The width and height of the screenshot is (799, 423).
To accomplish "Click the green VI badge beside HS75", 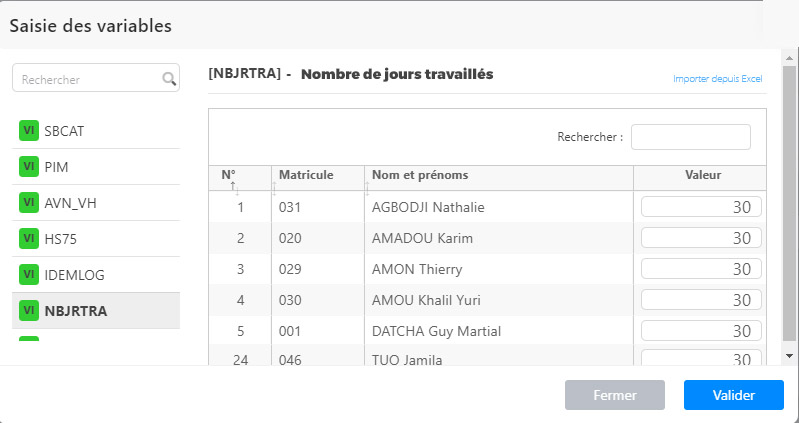I will click(29, 239).
